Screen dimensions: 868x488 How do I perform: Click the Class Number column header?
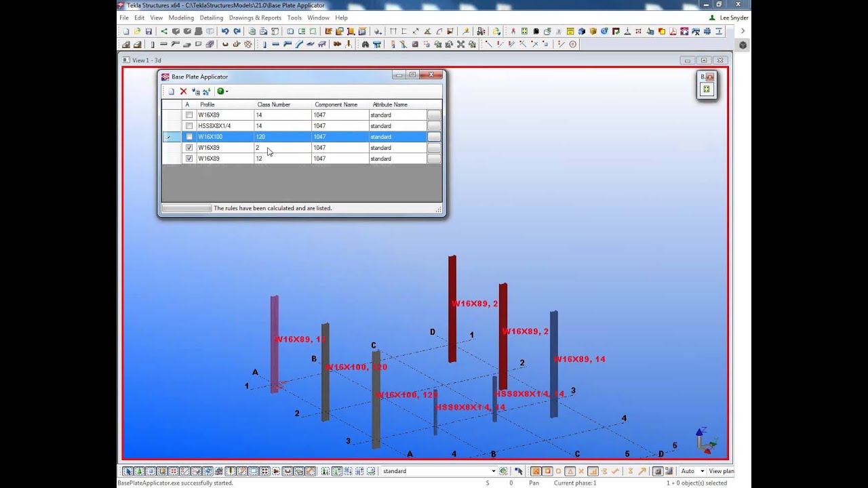[282, 104]
